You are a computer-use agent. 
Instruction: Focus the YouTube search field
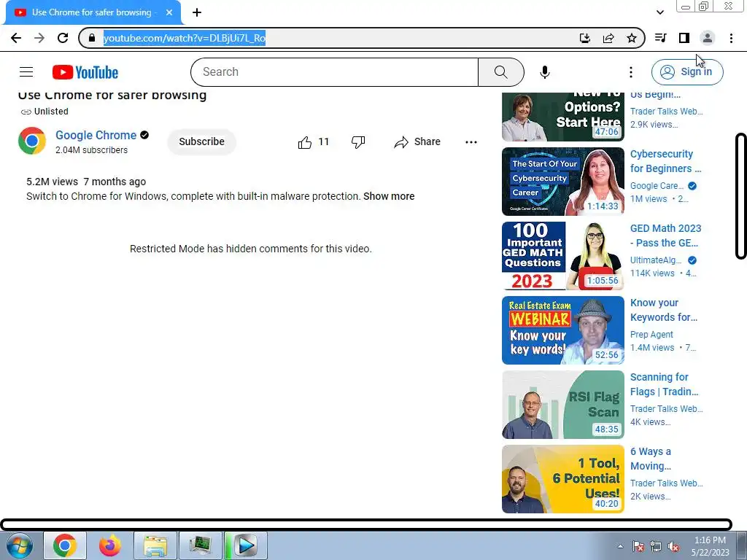(334, 72)
